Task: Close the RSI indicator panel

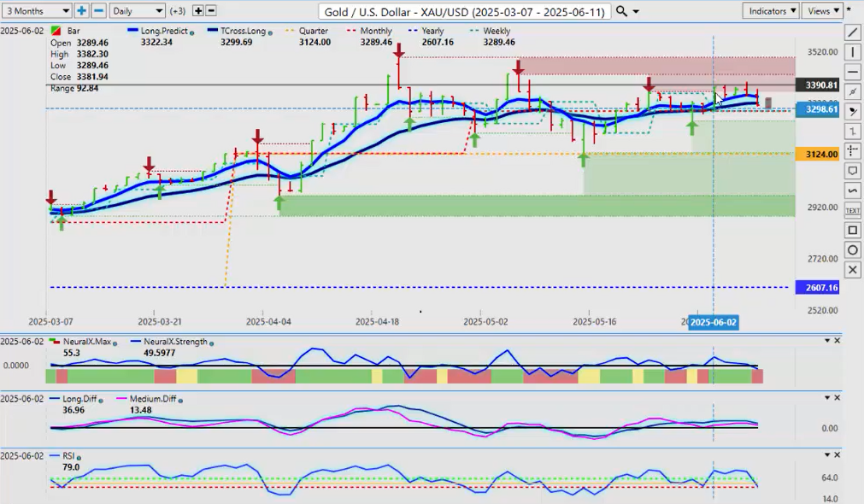Action: click(x=837, y=455)
